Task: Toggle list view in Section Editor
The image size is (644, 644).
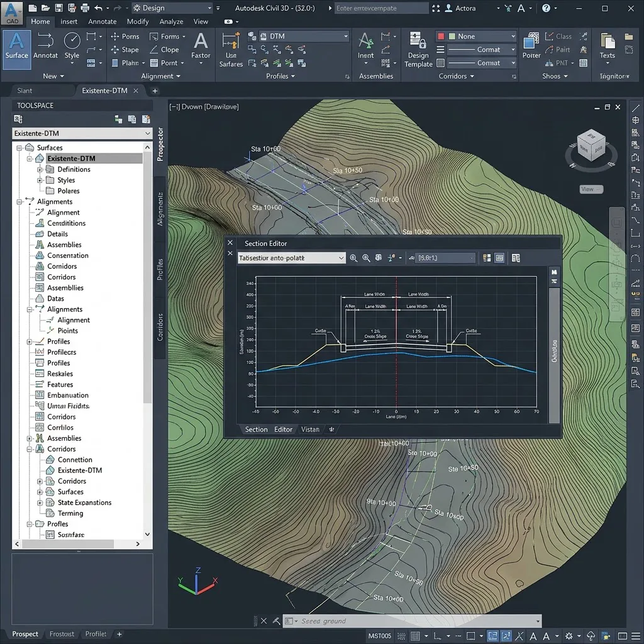Action: (487, 258)
